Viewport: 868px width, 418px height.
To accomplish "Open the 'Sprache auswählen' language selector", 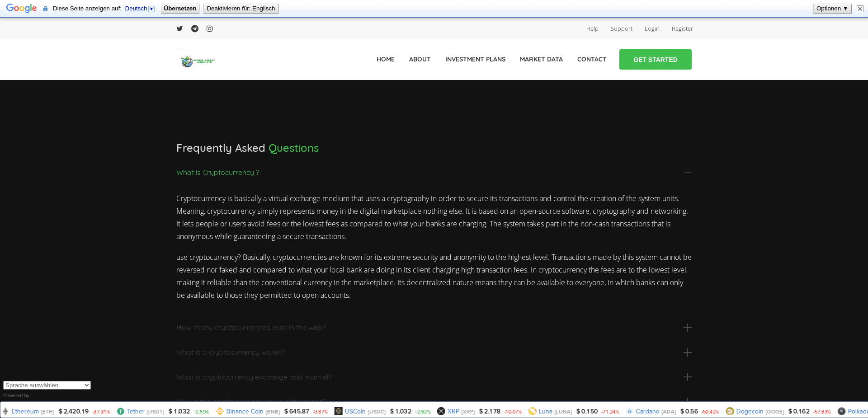I will pyautogui.click(x=47, y=385).
